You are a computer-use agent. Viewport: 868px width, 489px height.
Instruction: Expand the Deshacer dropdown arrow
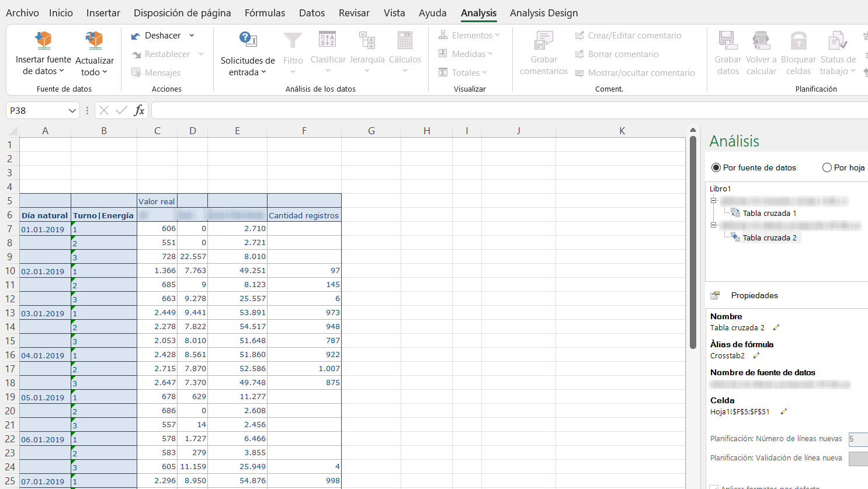(x=192, y=36)
